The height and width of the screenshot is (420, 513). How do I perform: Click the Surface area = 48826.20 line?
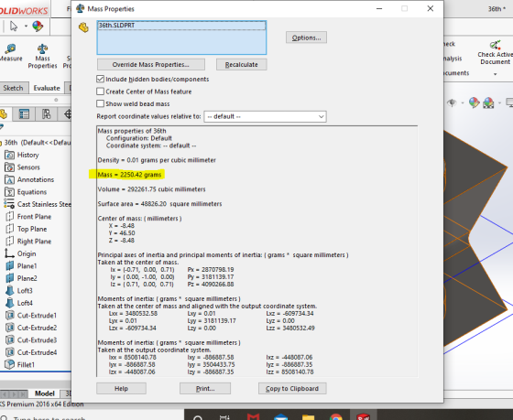(159, 204)
